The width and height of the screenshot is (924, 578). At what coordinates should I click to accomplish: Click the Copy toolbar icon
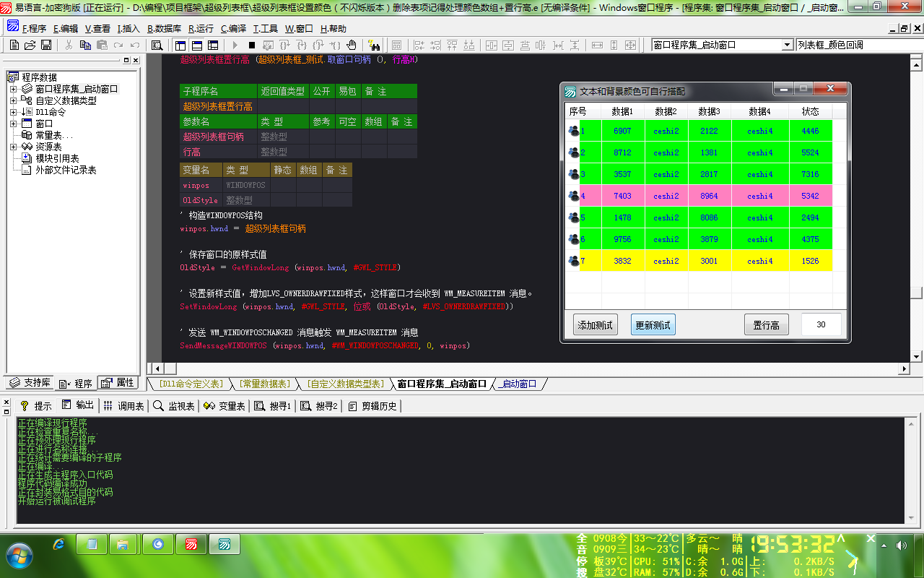pyautogui.click(x=85, y=45)
